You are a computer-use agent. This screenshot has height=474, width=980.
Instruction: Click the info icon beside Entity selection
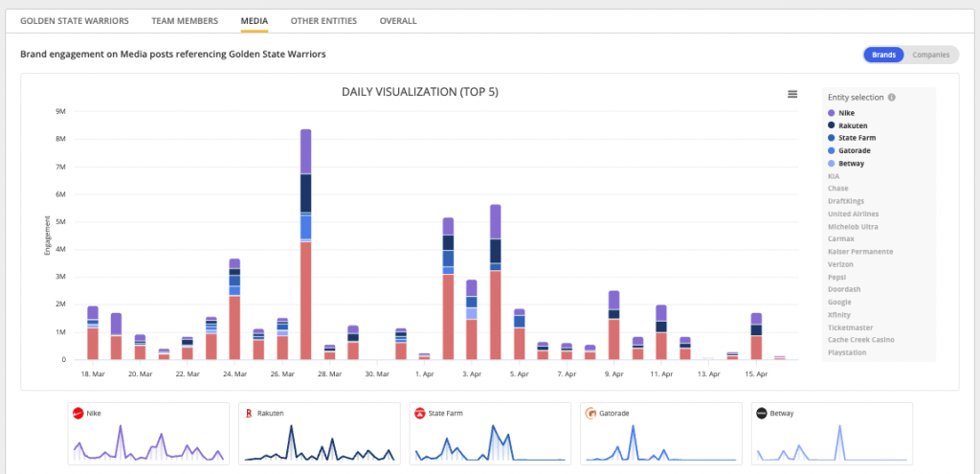pyautogui.click(x=891, y=97)
